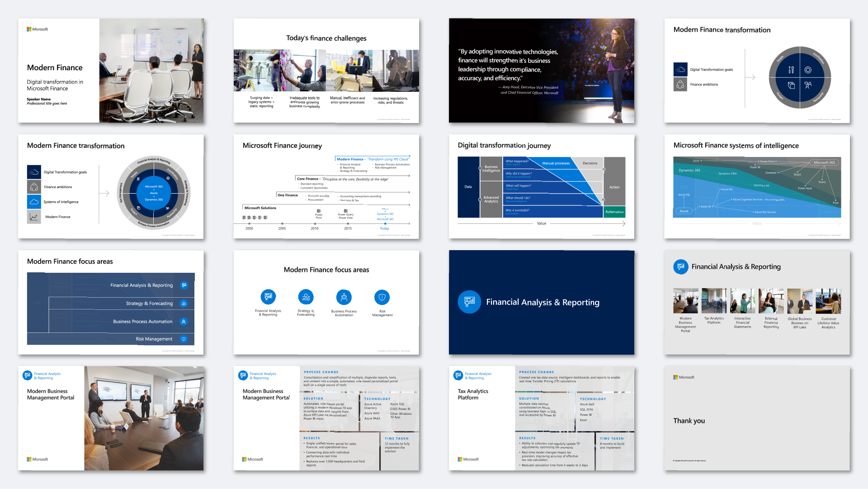The height and width of the screenshot is (489, 868).
Task: Click the Finance ambitions icon square
Action: click(34, 187)
